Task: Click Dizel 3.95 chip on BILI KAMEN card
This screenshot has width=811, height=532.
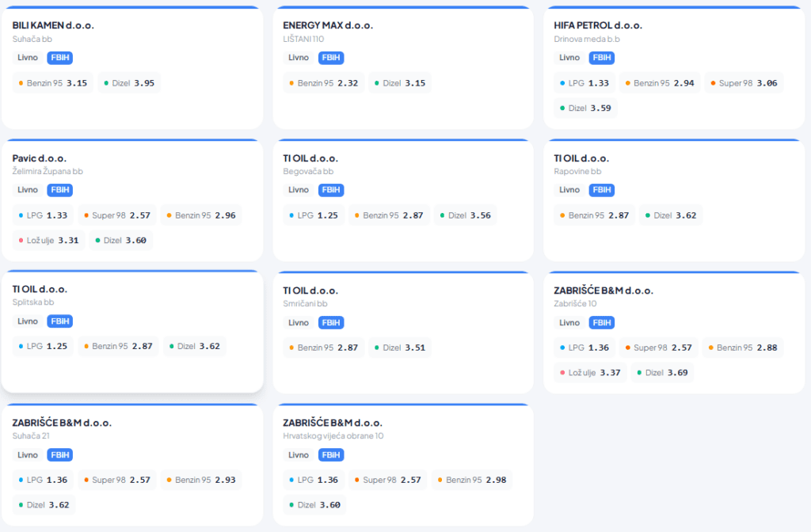Action: (129, 83)
